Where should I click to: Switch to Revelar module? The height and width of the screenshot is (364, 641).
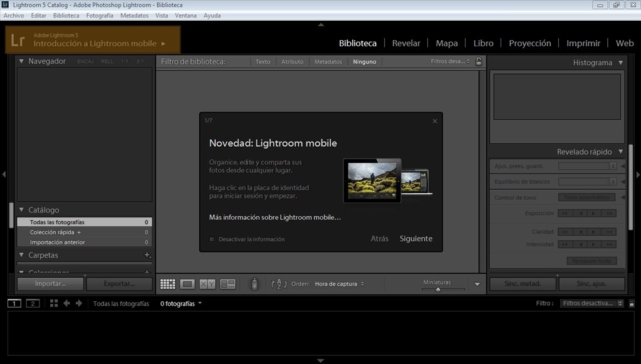(x=406, y=43)
